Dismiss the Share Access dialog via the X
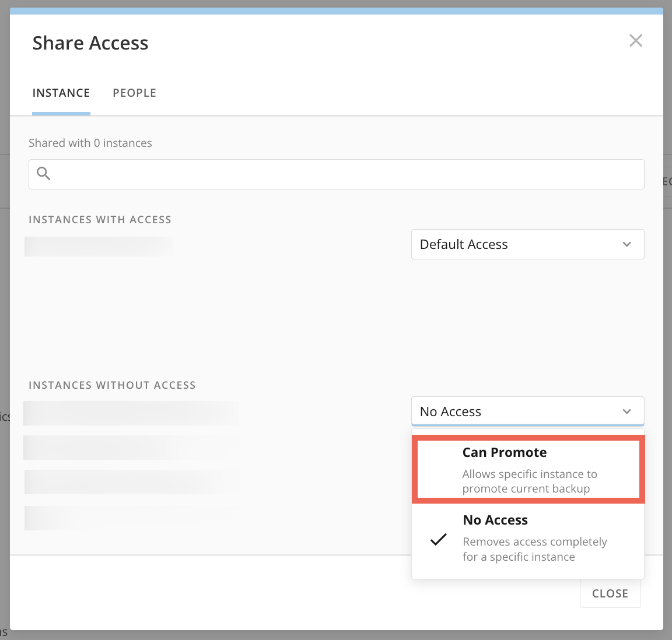 click(635, 40)
